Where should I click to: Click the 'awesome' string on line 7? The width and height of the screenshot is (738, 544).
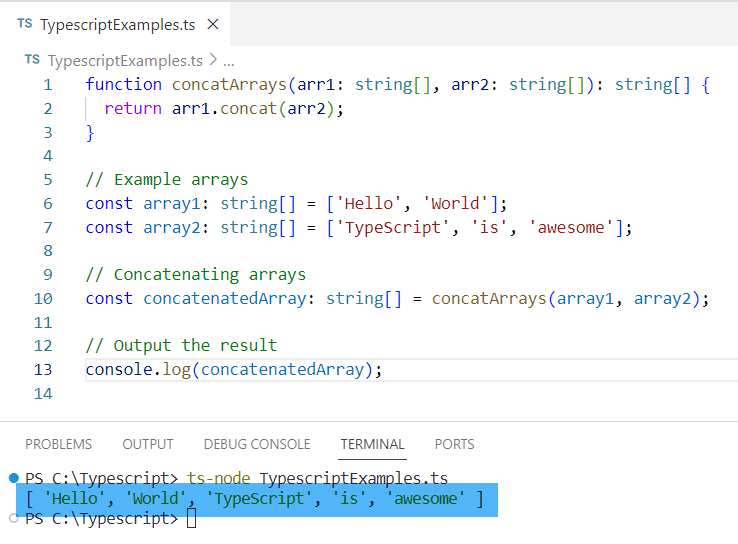point(571,227)
